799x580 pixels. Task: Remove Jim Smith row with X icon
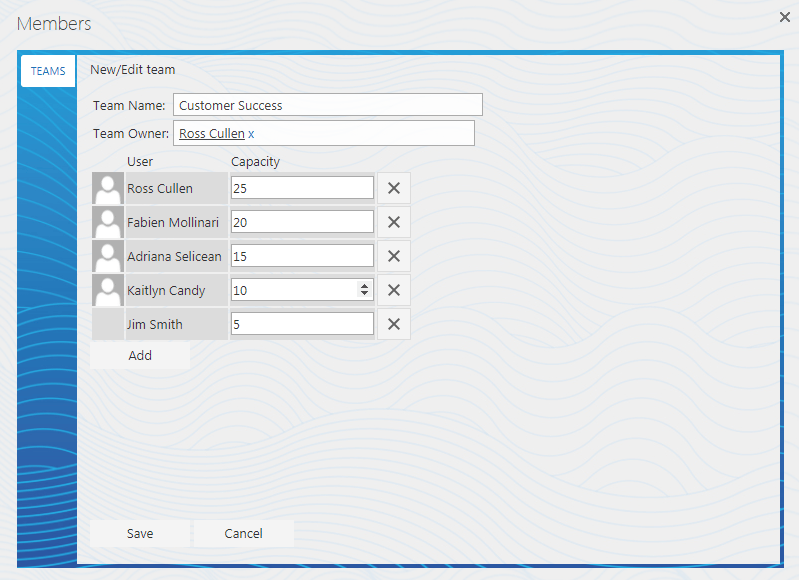[x=394, y=324]
